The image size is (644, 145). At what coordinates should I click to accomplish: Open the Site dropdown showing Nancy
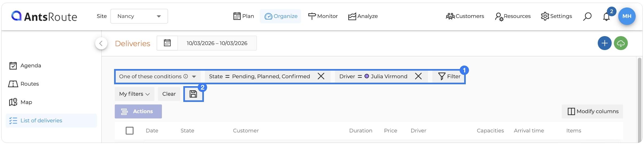[x=139, y=16]
